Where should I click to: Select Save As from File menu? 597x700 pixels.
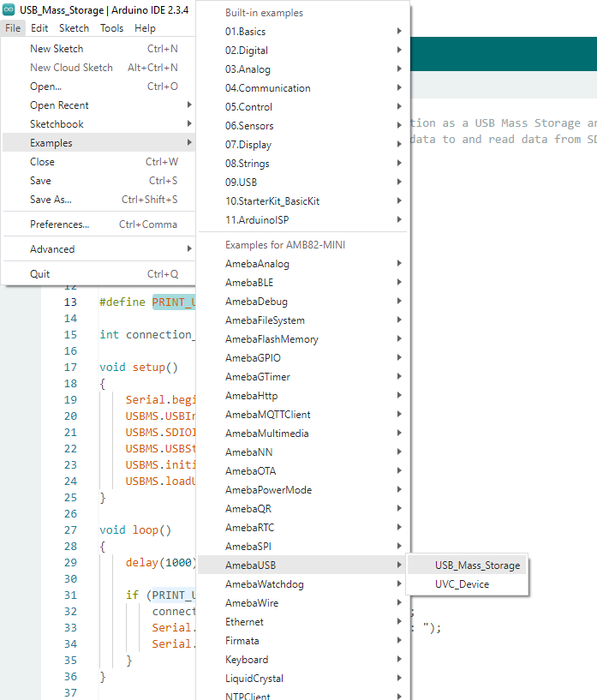(x=51, y=200)
